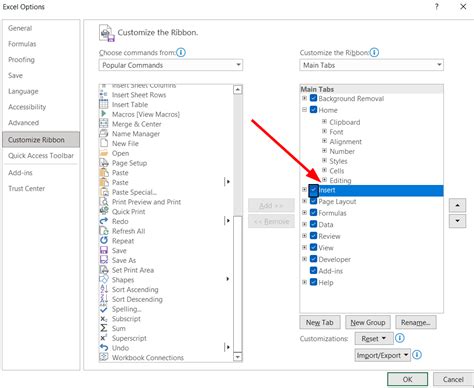The width and height of the screenshot is (474, 388).
Task: Choose the Redo arrow icon
Action: tap(104, 221)
